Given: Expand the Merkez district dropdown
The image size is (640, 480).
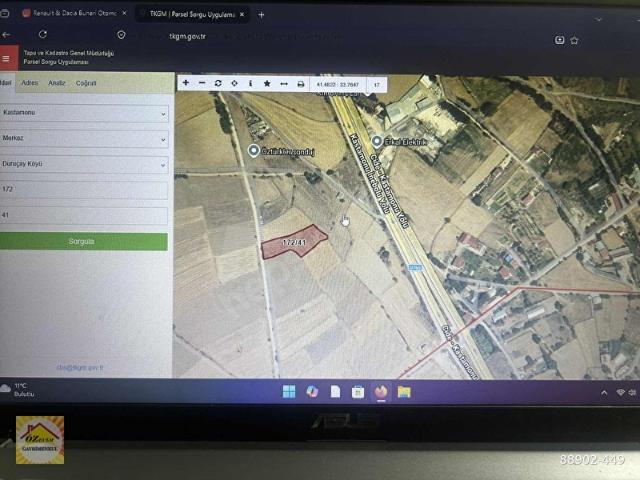Looking at the screenshot, I should coord(84,139).
